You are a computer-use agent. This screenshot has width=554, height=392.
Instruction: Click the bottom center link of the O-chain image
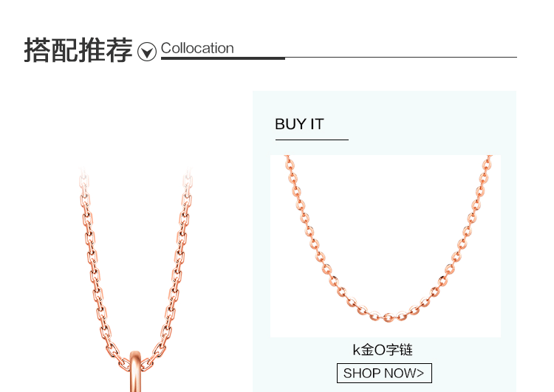point(388,317)
